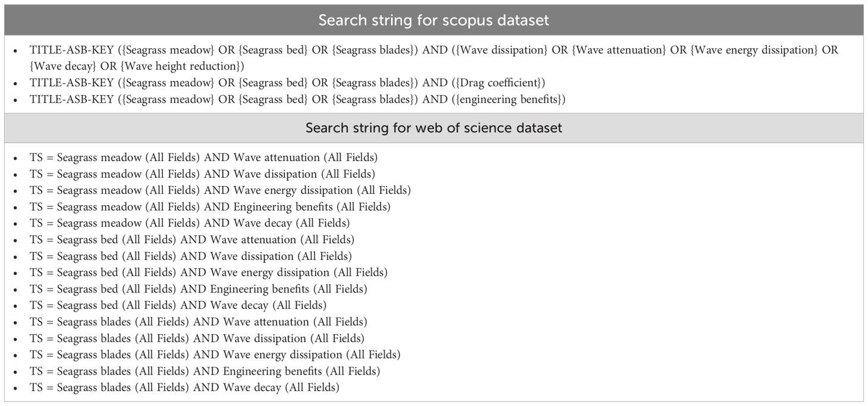The image size is (868, 406).
Task: Select the TITLE-ASB-KEY string with 'engineering benefits'
Action: click(x=297, y=99)
